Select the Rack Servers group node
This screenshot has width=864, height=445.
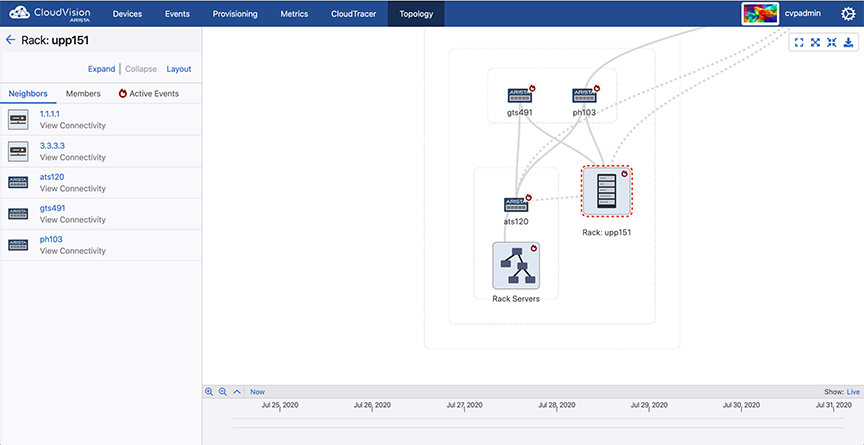pos(516,265)
